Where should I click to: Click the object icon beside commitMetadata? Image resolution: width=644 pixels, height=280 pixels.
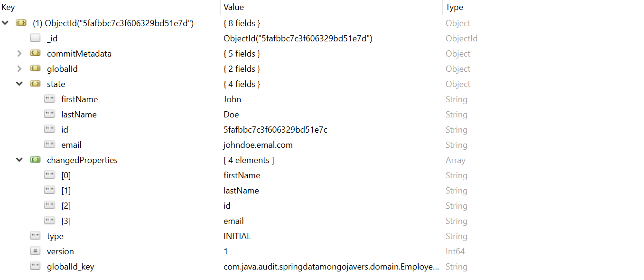coord(35,54)
